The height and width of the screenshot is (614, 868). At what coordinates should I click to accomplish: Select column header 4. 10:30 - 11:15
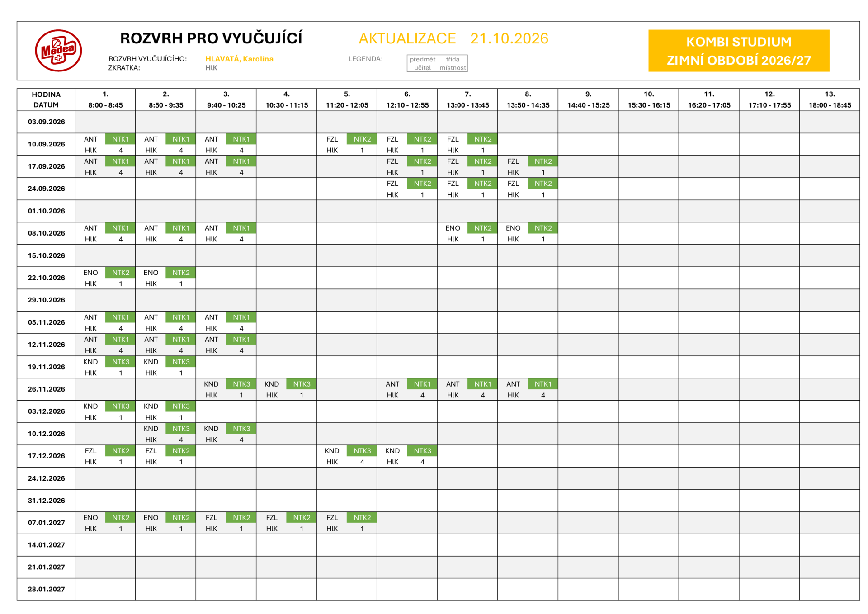287,99
